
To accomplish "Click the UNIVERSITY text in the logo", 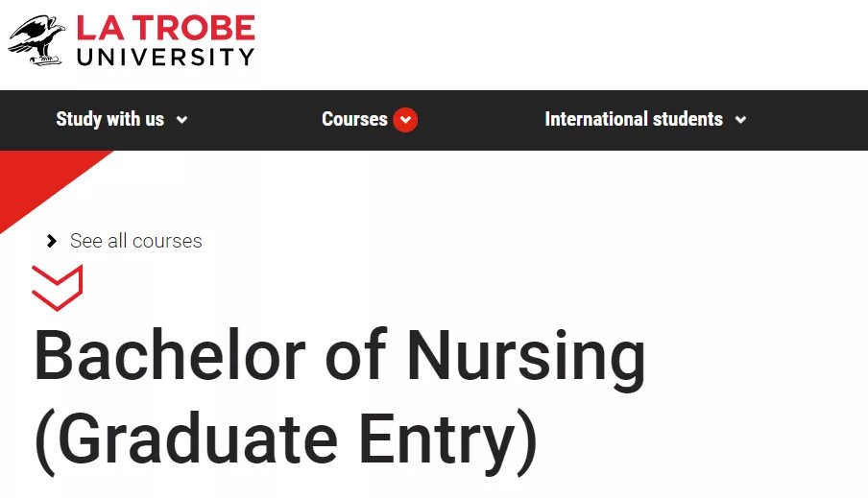I will pyautogui.click(x=165, y=57).
